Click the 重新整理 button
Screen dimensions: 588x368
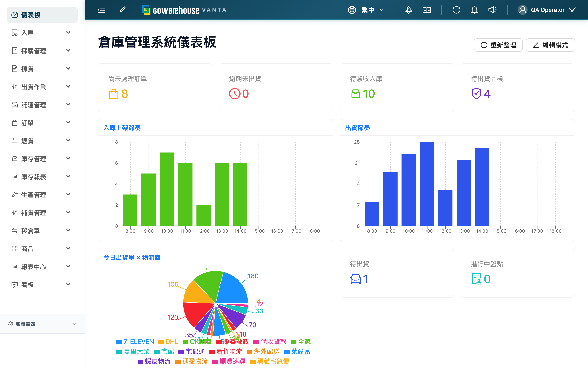(498, 45)
